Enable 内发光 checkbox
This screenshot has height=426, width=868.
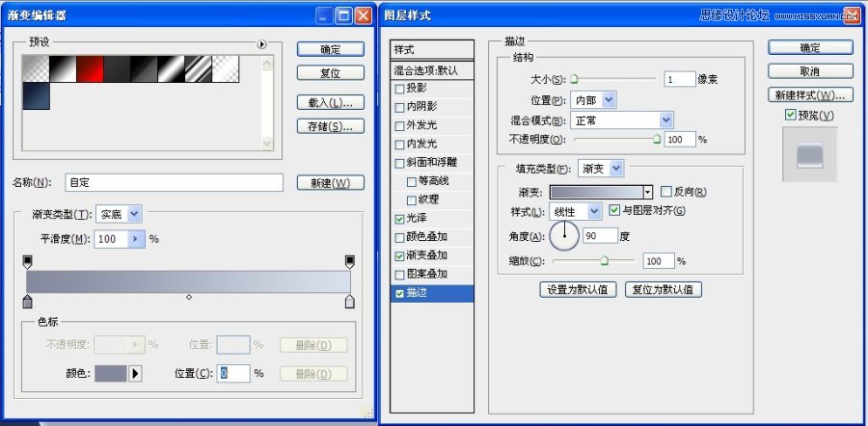pos(399,145)
